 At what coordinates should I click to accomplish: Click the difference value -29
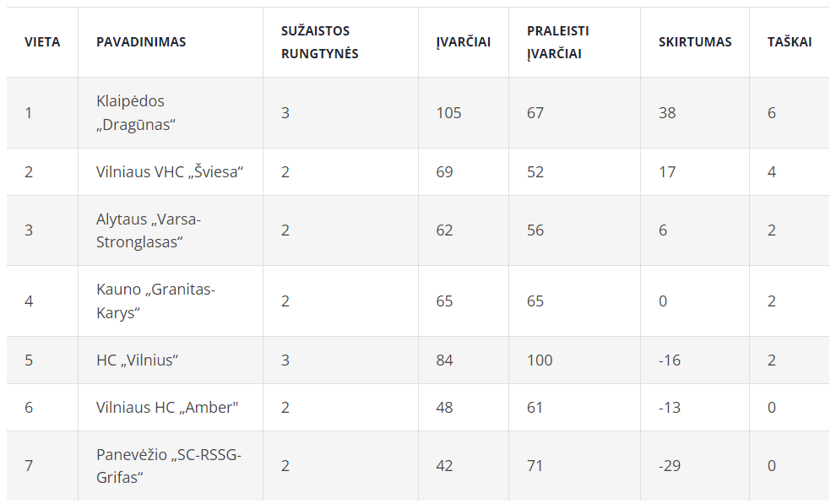(670, 466)
